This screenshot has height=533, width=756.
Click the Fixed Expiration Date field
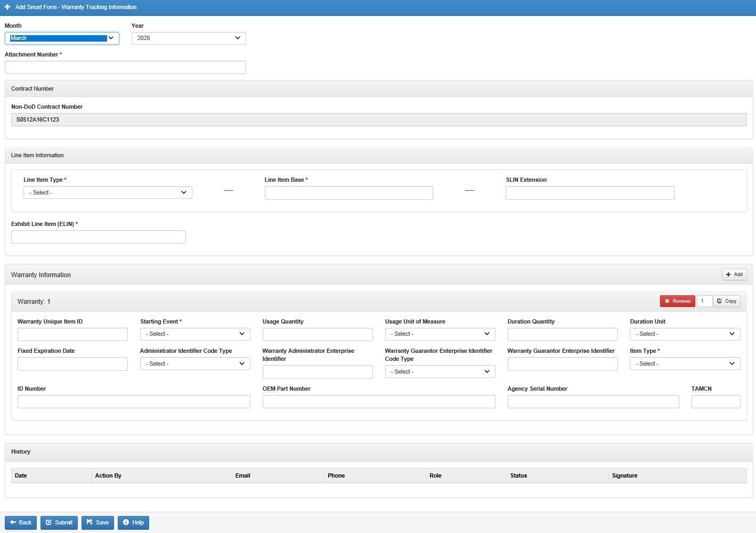(x=72, y=364)
